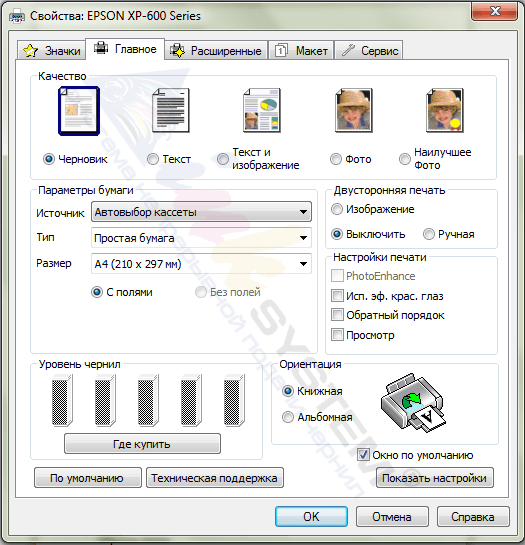This screenshot has width=525, height=545.
Task: Select the Черновик draft quality thumbnail
Action: (x=79, y=111)
